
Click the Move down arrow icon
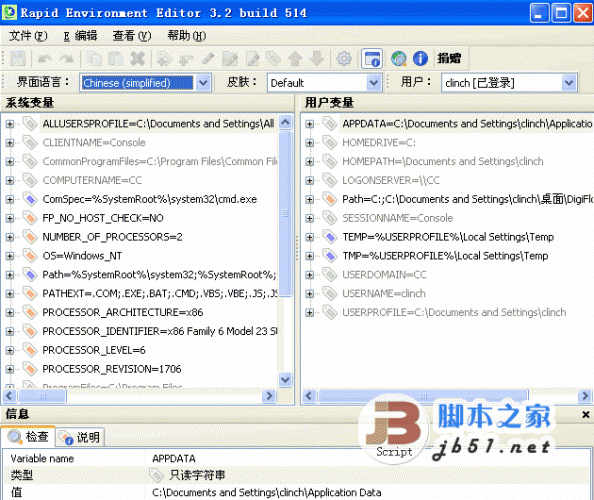pyautogui.click(x=317, y=59)
